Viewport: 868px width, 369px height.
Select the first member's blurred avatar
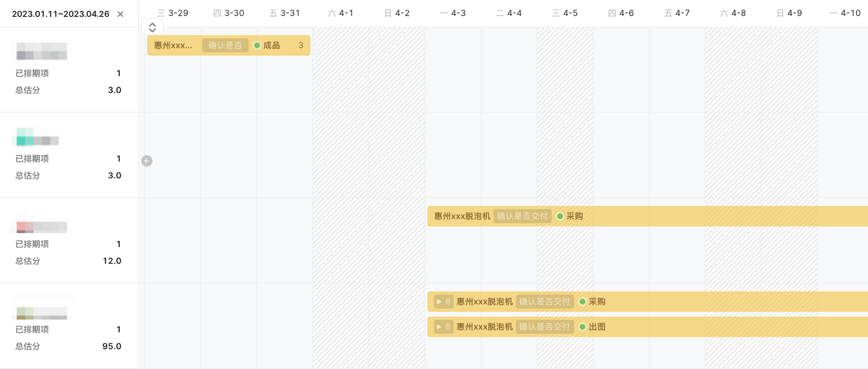[42, 51]
